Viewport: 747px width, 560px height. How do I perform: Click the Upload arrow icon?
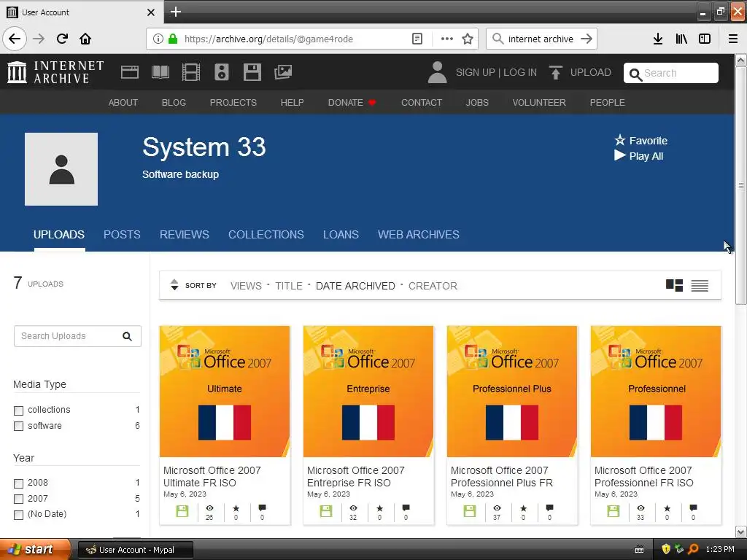[555, 72]
